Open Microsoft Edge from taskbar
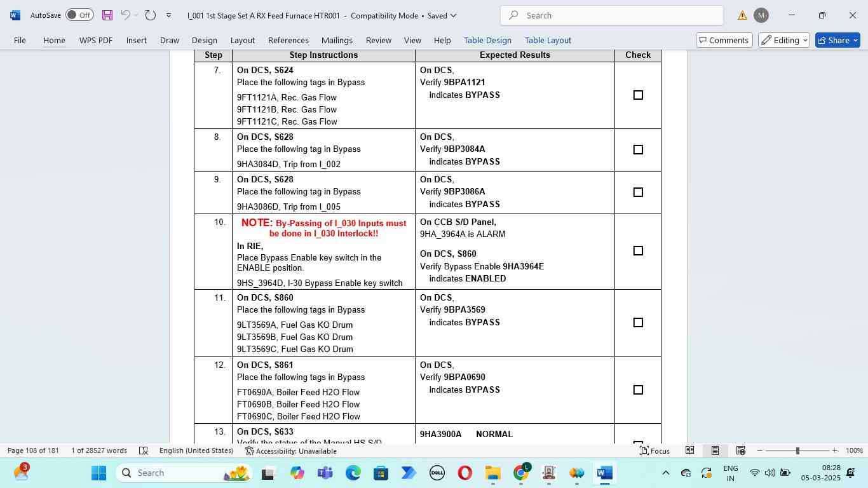This screenshot has width=868, height=488. 353,473
